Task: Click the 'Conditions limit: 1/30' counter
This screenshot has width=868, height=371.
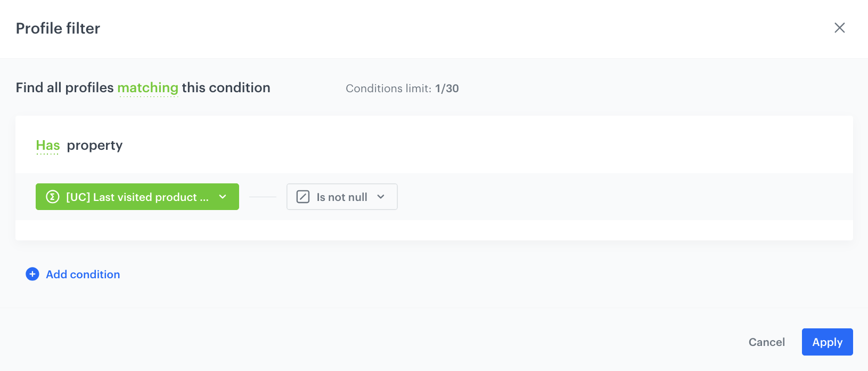Action: pyautogui.click(x=388, y=88)
